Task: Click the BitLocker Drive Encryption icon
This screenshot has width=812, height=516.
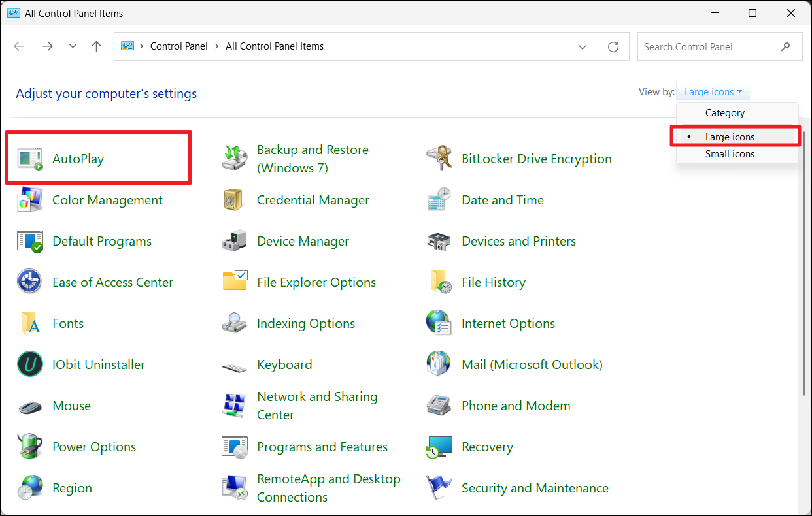Action: [439, 159]
